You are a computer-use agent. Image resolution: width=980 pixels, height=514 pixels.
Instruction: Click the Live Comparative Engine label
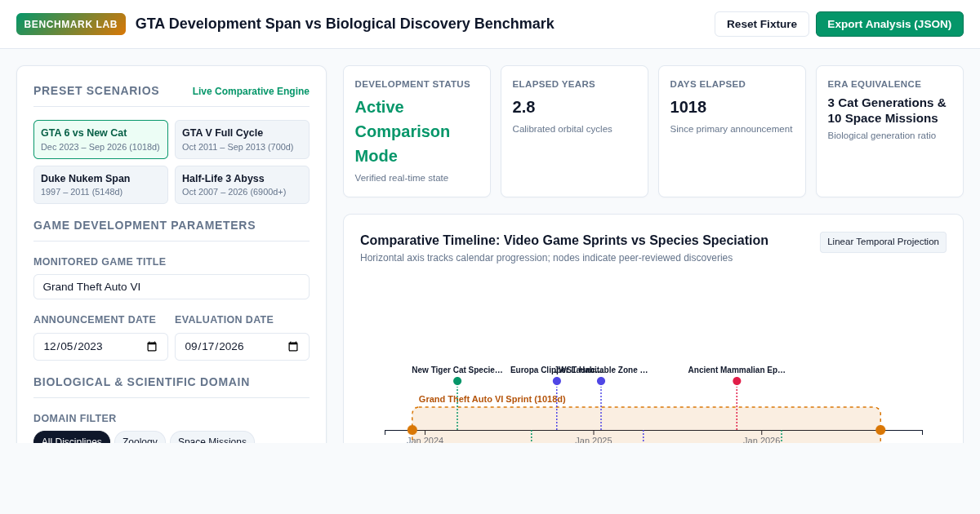[x=251, y=91]
